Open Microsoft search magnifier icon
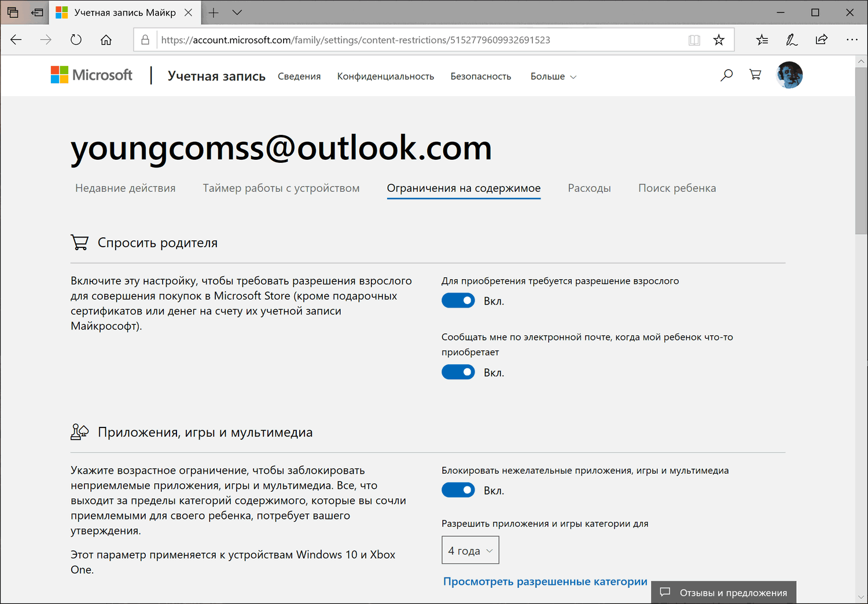This screenshot has width=868, height=604. (x=726, y=75)
